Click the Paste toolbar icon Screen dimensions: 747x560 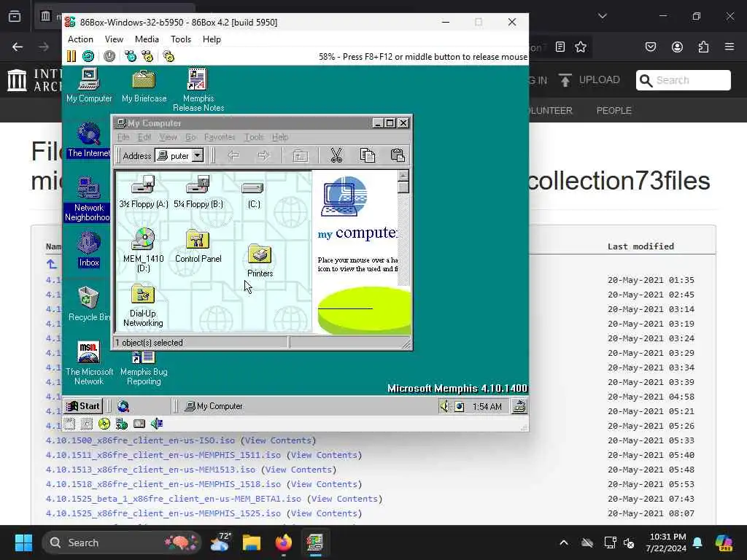click(x=398, y=155)
